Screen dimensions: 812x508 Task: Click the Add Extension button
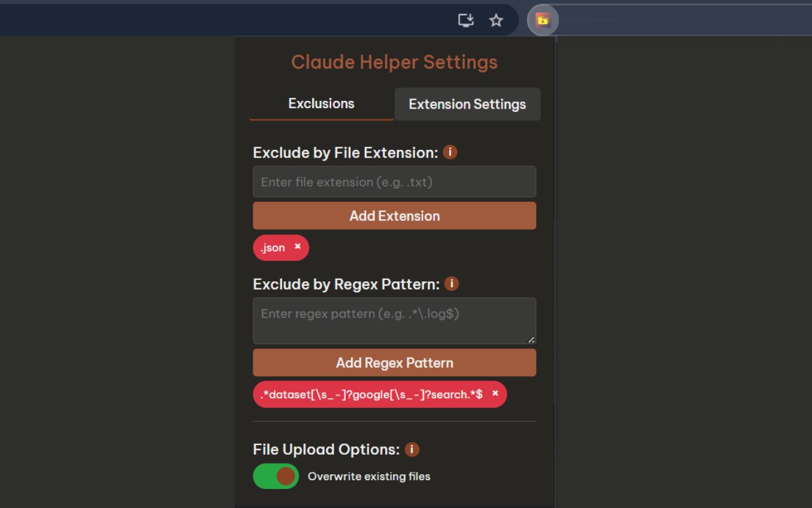point(395,216)
